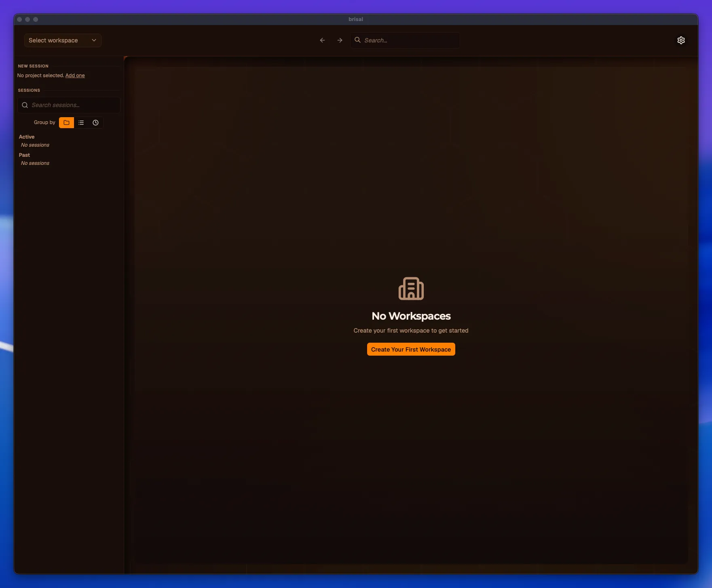
Task: Click the brisal window title
Action: tap(356, 19)
